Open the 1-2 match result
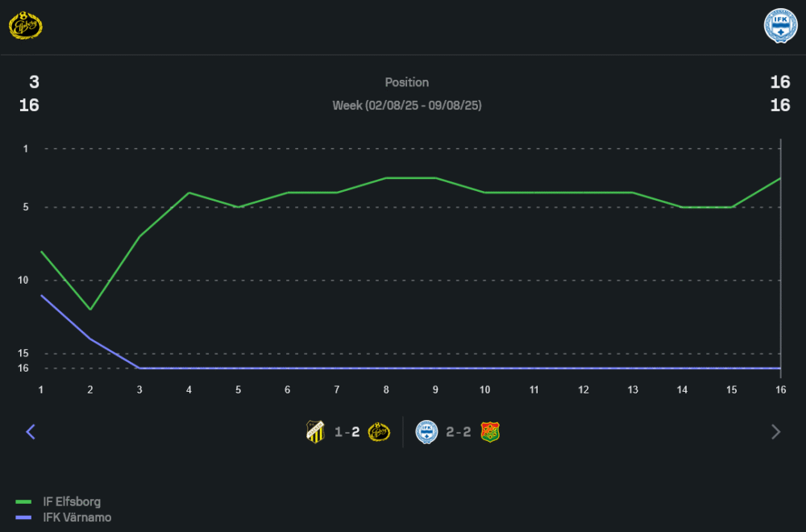This screenshot has height=532, width=806. 347,432
